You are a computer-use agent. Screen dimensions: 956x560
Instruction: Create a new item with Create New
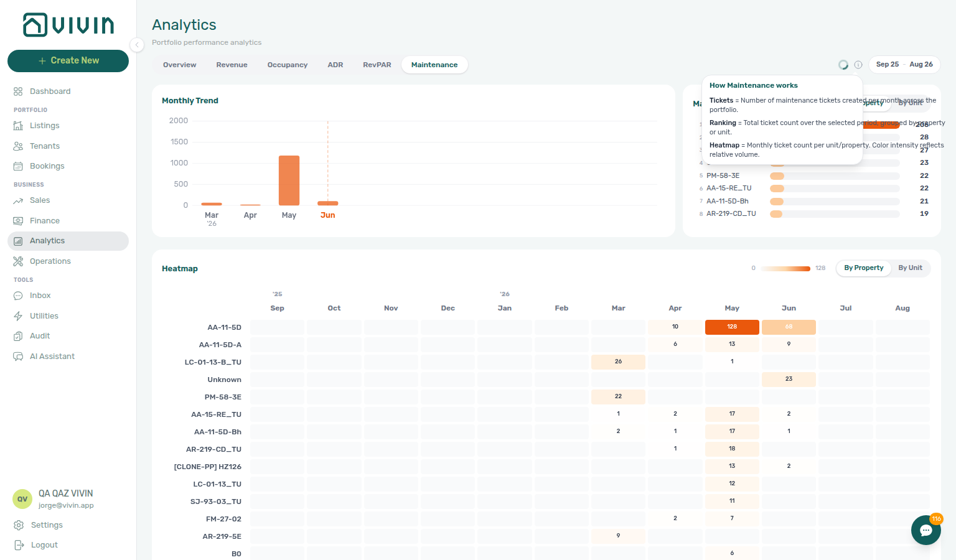68,61
